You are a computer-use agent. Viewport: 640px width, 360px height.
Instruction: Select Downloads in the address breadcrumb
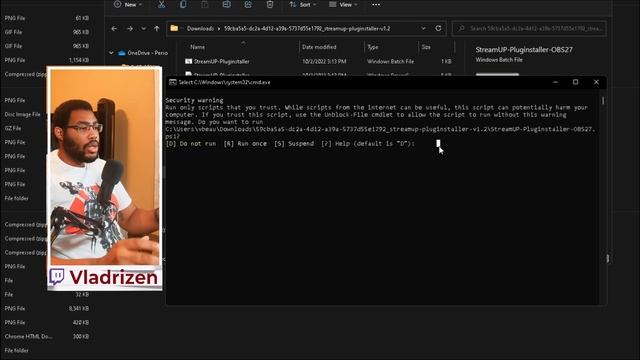click(200, 29)
